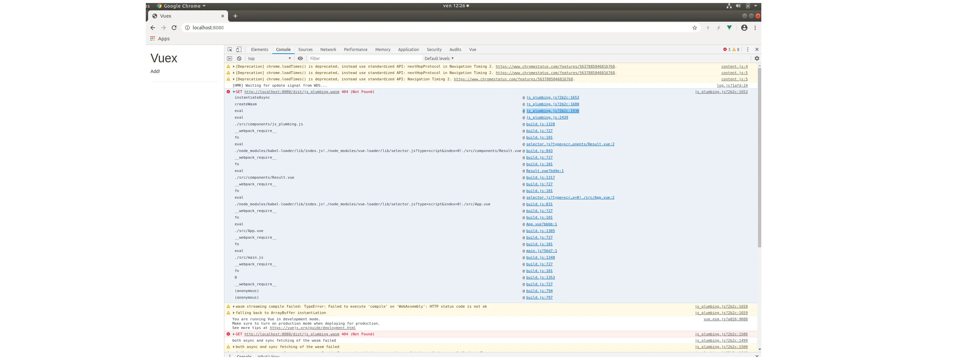This screenshot has width=980, height=360.
Task: Switch to the Network tab
Action: (x=328, y=50)
